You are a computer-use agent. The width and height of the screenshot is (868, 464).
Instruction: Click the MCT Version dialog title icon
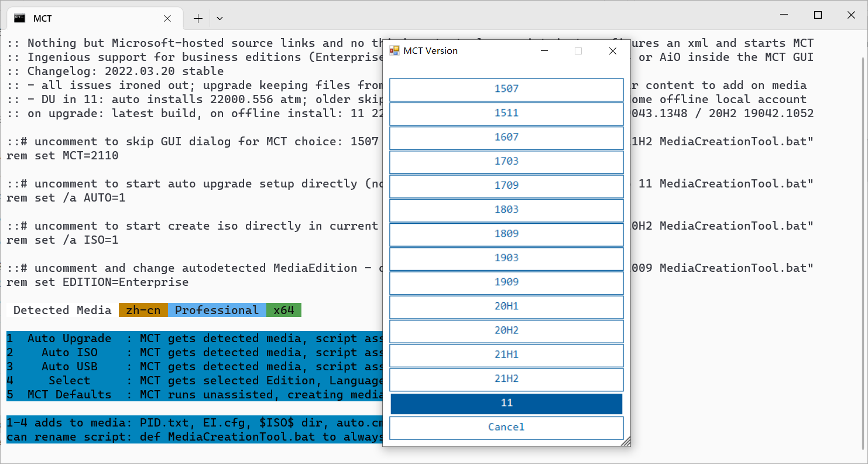tap(394, 51)
